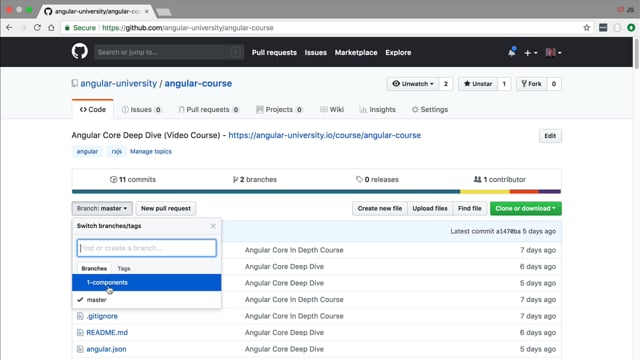Screen dimensions: 640x360
Task: Open the angular-university.io course URL
Action: click(x=324, y=135)
